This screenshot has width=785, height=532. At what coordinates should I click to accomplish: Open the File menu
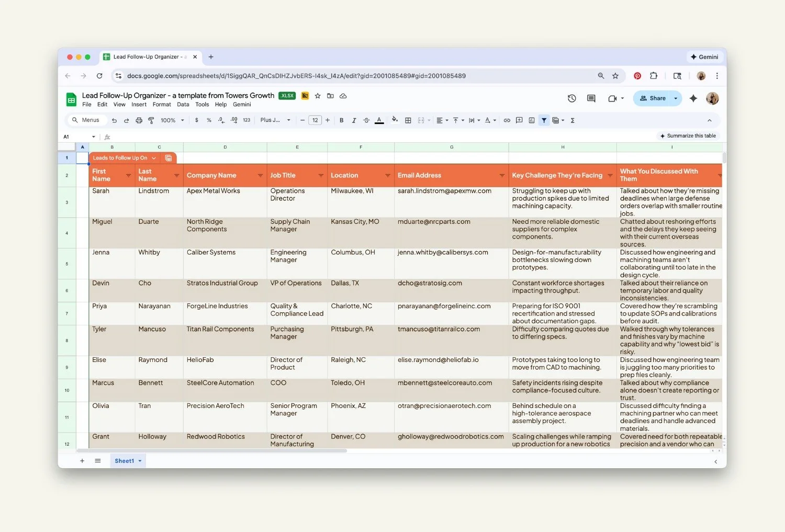tap(87, 105)
